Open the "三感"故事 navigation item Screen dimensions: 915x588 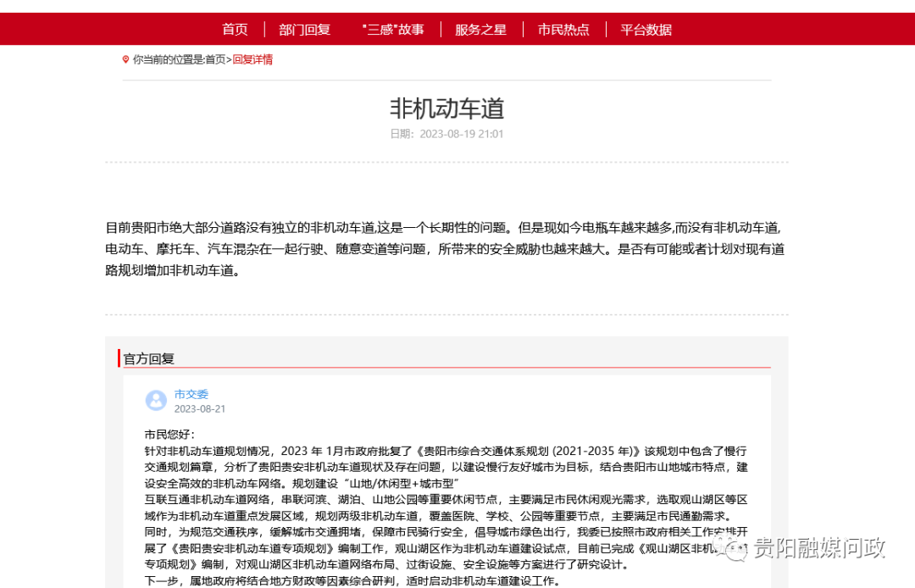tap(393, 30)
